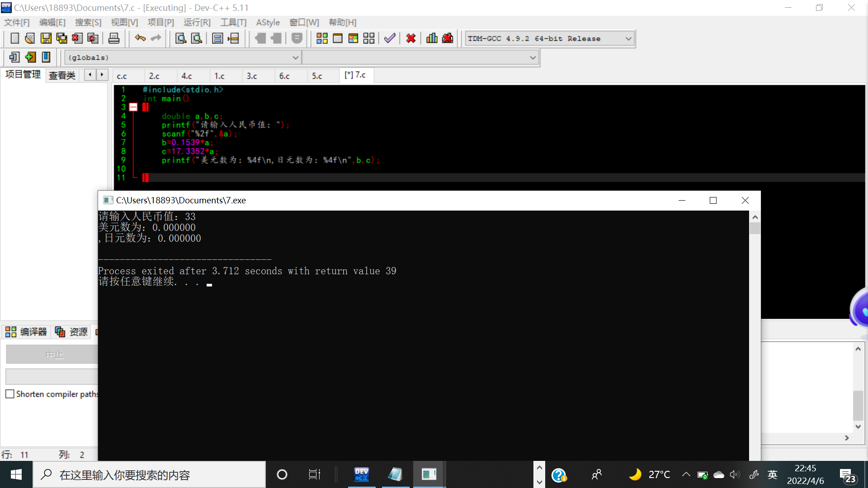Switch to the 3.c file tab
Viewport: 868px width, 488px height.
coord(252,76)
